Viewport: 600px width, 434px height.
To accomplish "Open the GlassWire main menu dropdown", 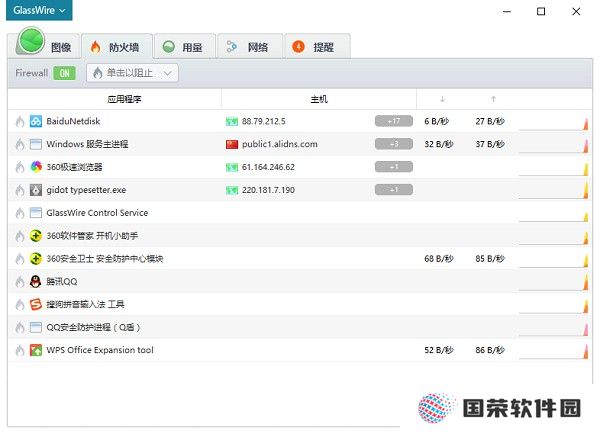I will coord(39,10).
